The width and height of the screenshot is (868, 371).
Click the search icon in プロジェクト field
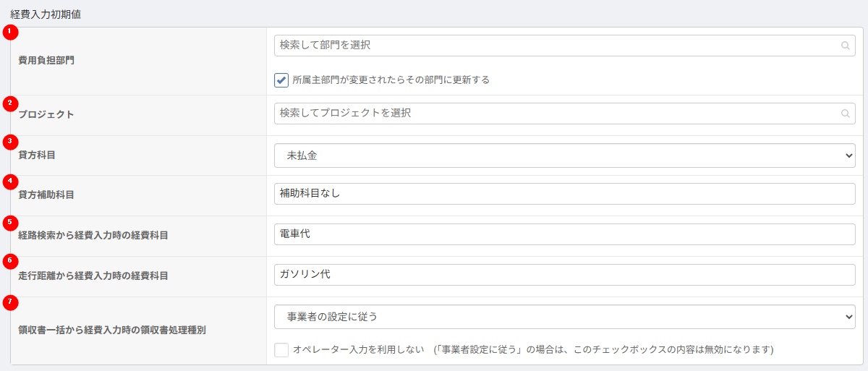click(x=845, y=114)
